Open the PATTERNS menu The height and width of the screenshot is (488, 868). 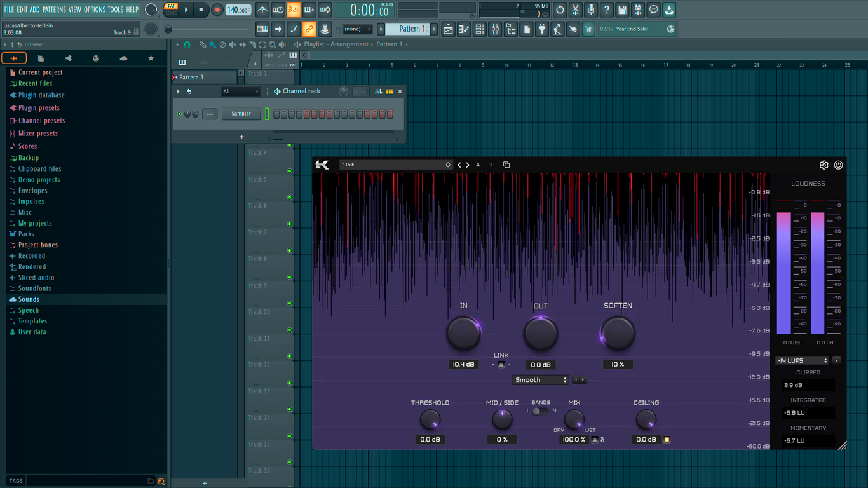[54, 10]
